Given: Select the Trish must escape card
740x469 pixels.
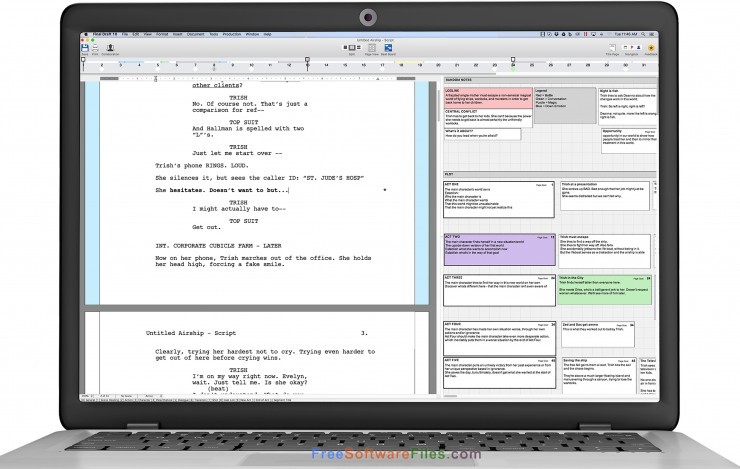Looking at the screenshot, I should (605, 251).
